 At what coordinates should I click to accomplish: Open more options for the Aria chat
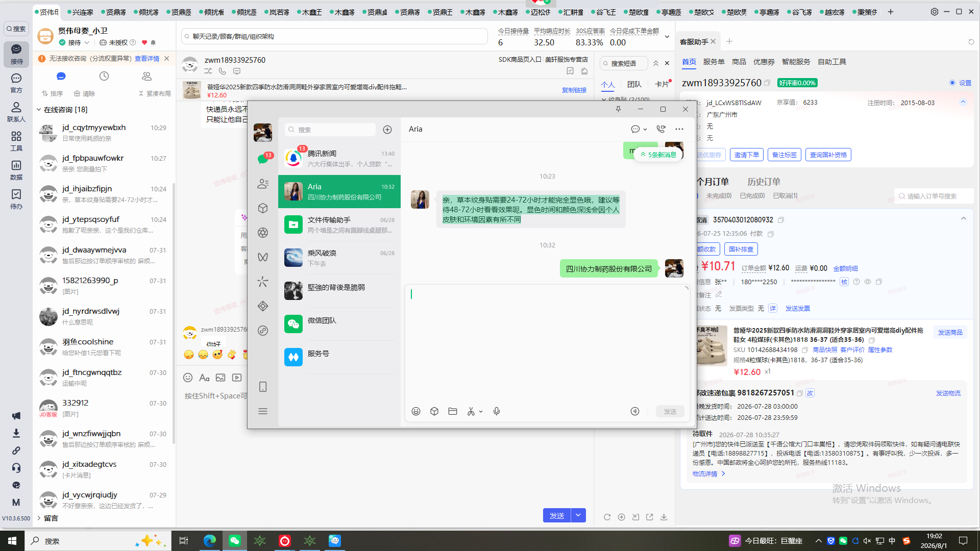pos(679,129)
